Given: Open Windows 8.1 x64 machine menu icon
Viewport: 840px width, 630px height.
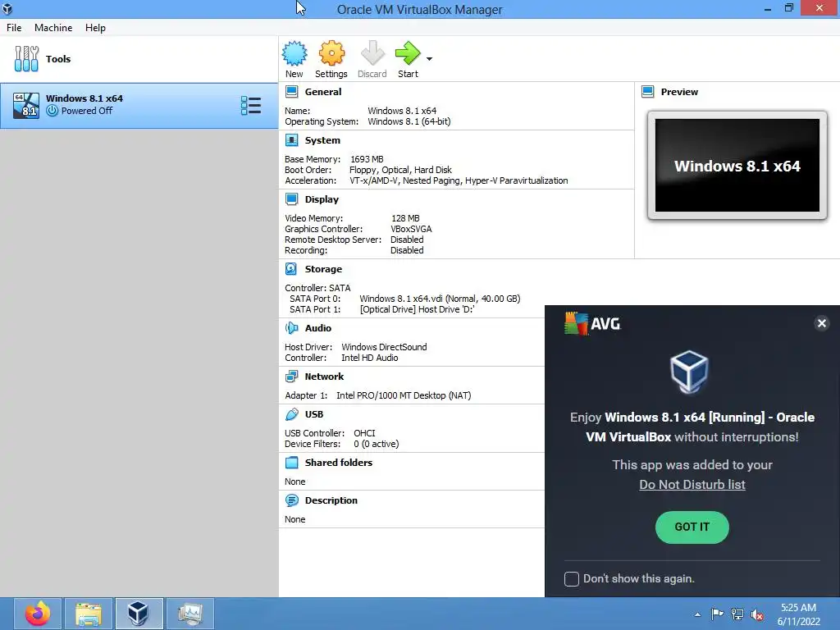Looking at the screenshot, I should [x=251, y=106].
